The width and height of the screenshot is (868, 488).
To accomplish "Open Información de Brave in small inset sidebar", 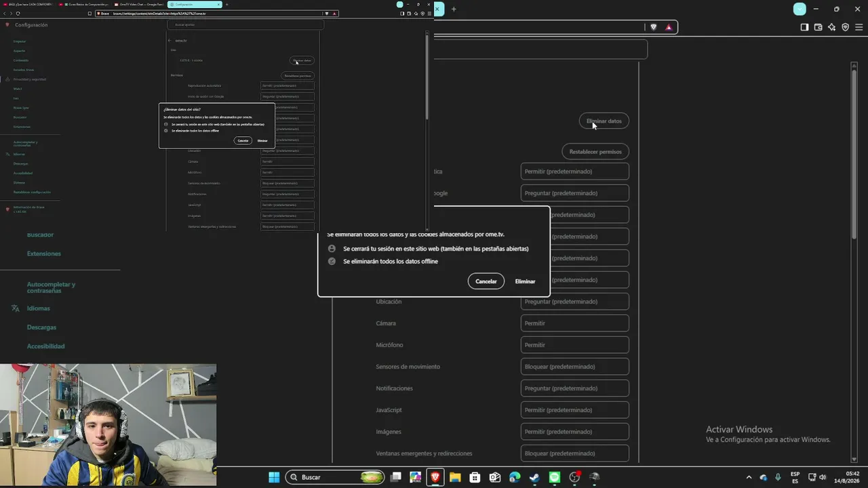I will 28,209.
